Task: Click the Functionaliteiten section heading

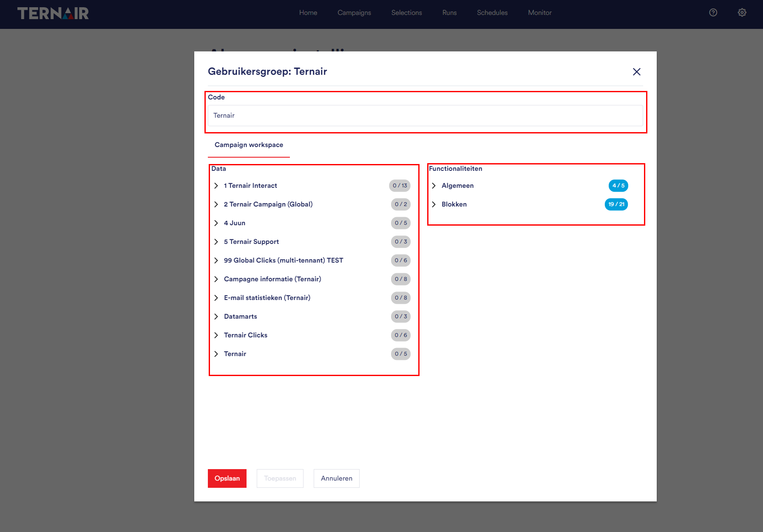Action: [456, 169]
